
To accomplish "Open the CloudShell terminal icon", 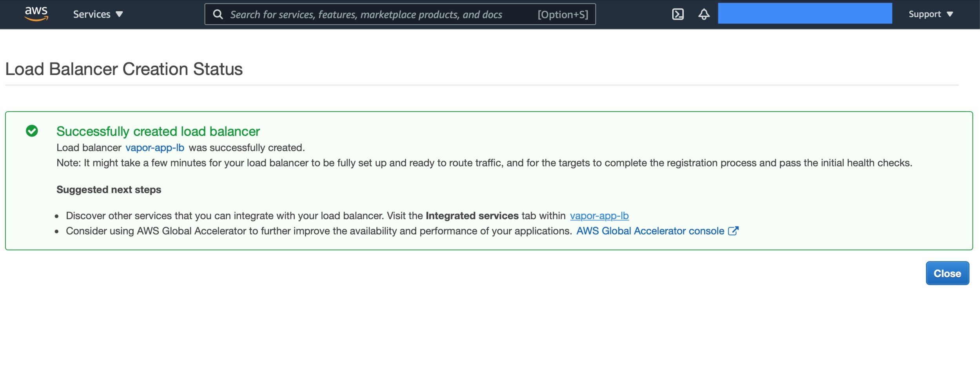I will [x=678, y=14].
